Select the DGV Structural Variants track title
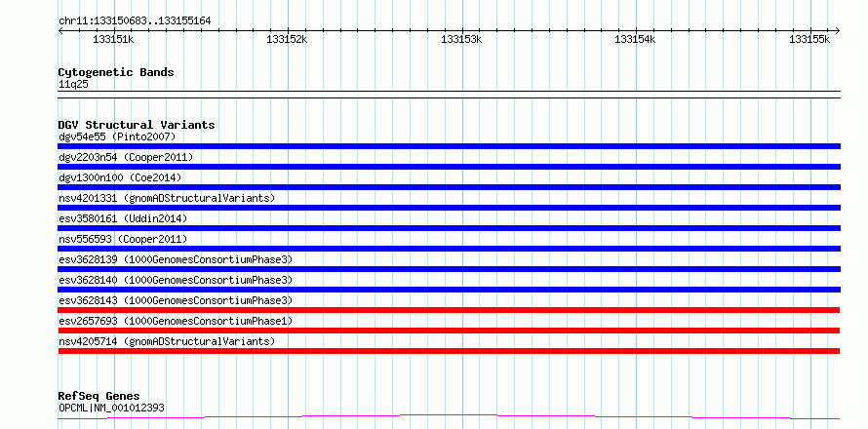Image resolution: width=868 pixels, height=429 pixels. pyautogui.click(x=137, y=125)
